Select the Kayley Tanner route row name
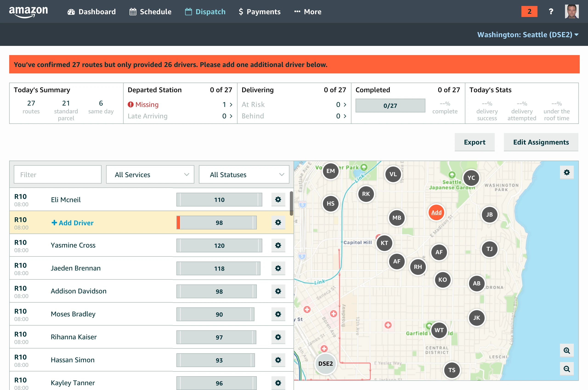This screenshot has height=390, width=588. [73, 383]
